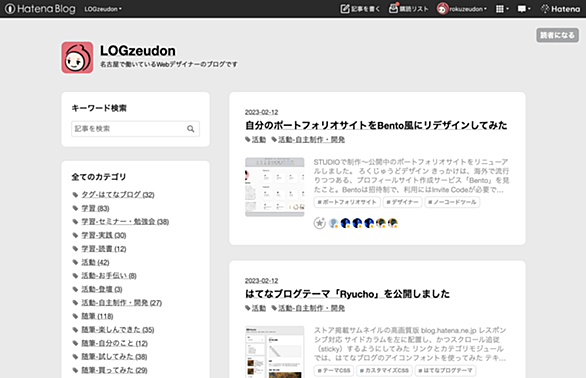Open the subscription list icon
This screenshot has height=378, width=586.
tap(393, 8)
